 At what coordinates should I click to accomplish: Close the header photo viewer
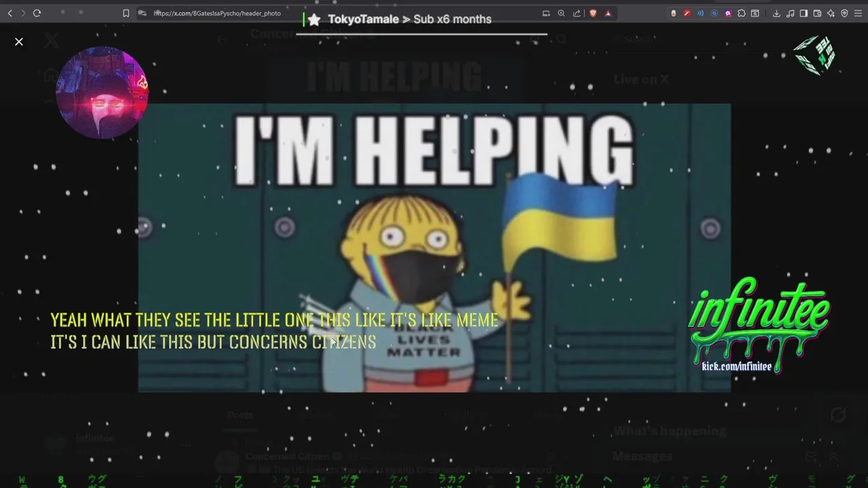(x=19, y=42)
